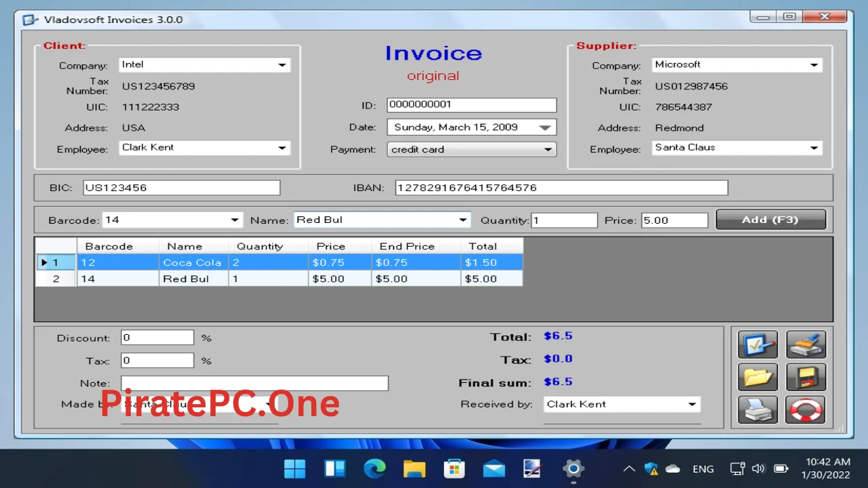868x488 pixels.
Task: Click the Add (F3) button
Action: pos(771,220)
